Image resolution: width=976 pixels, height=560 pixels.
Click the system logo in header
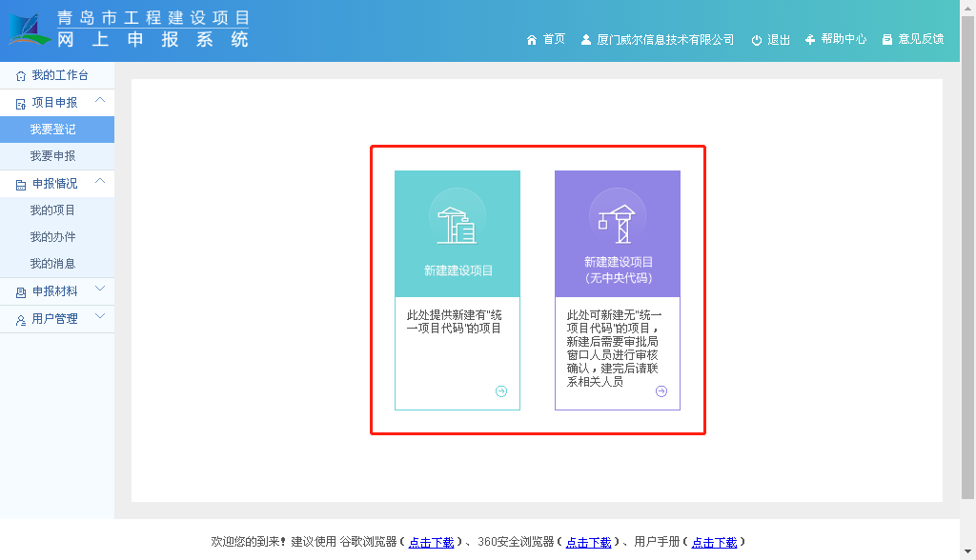coord(30,29)
